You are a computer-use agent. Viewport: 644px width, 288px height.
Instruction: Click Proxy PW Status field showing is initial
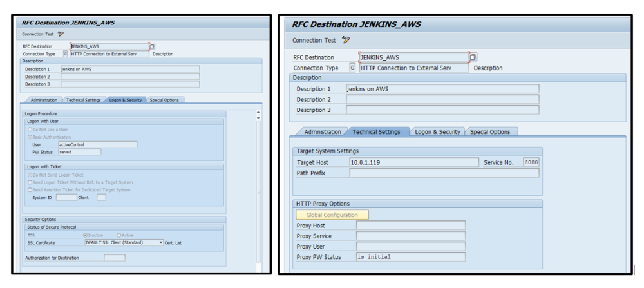411,257
